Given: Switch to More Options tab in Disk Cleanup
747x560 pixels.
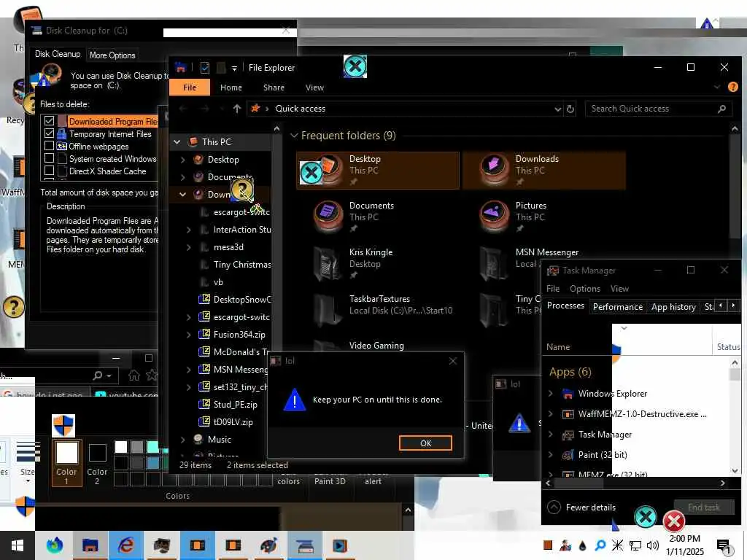Looking at the screenshot, I should coord(112,55).
